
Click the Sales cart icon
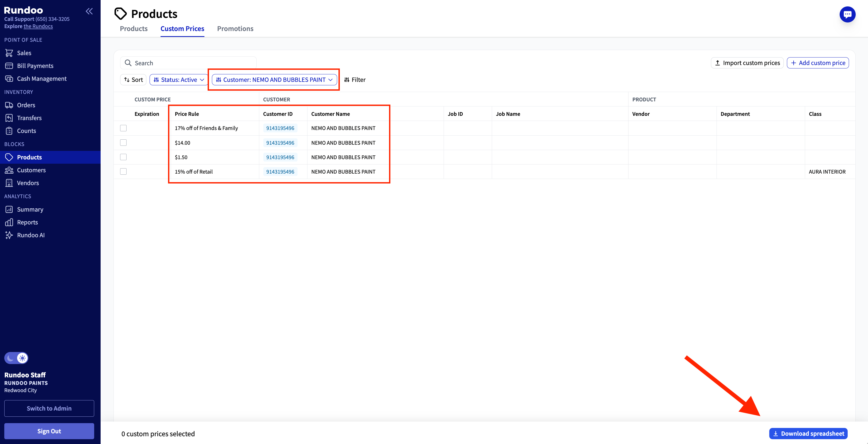click(9, 53)
